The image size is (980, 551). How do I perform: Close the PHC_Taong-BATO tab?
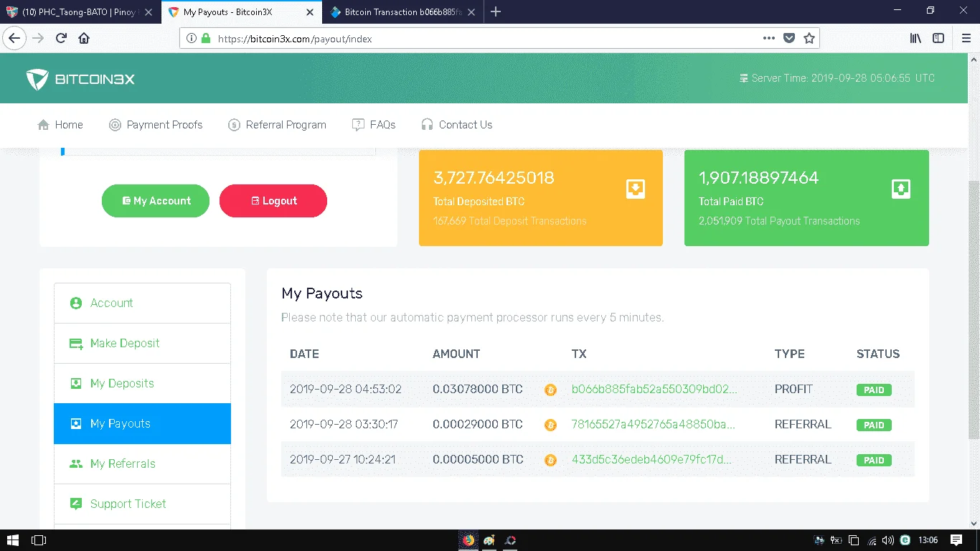click(149, 12)
